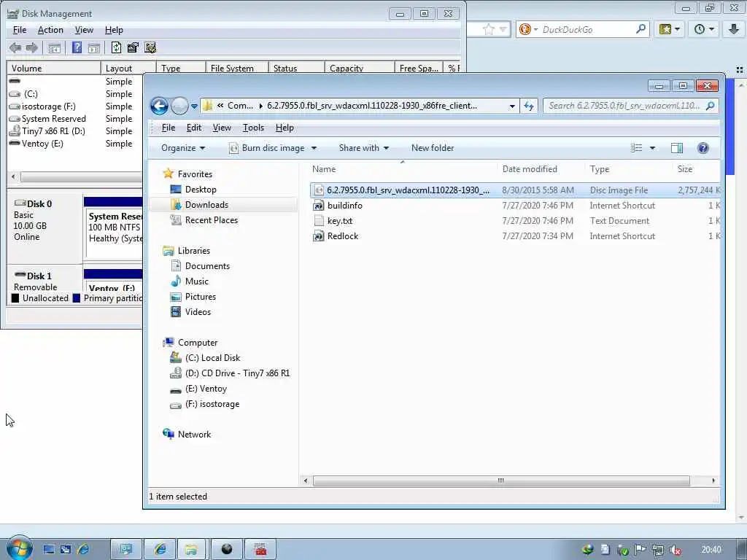The height and width of the screenshot is (560, 747).
Task: Open the Explorer Tools menu
Action: (x=253, y=128)
